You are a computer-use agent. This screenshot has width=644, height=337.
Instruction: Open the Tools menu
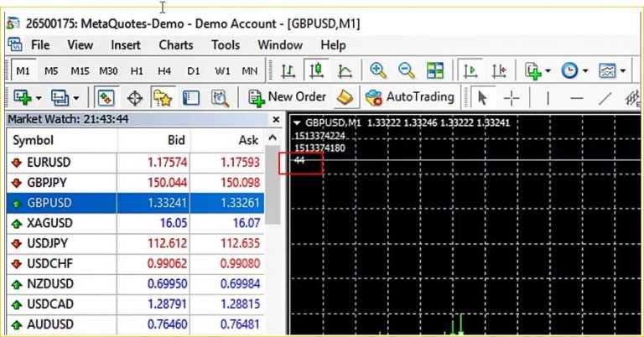(226, 44)
